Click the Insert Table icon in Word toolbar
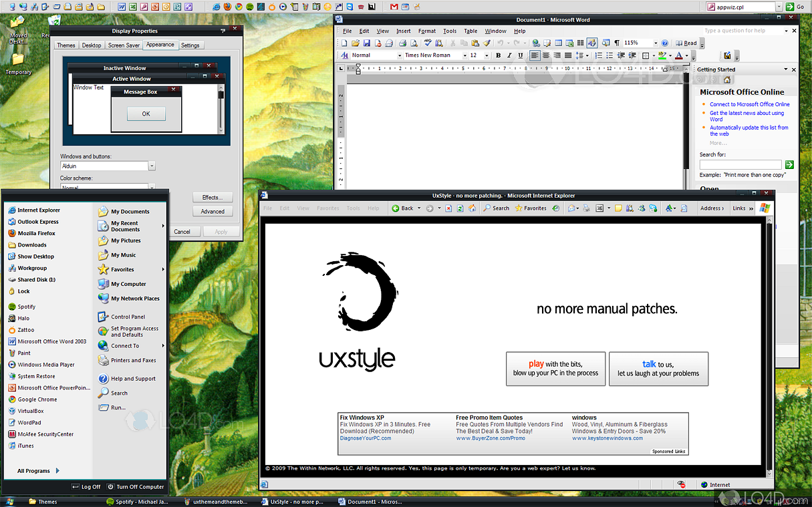 558,43
